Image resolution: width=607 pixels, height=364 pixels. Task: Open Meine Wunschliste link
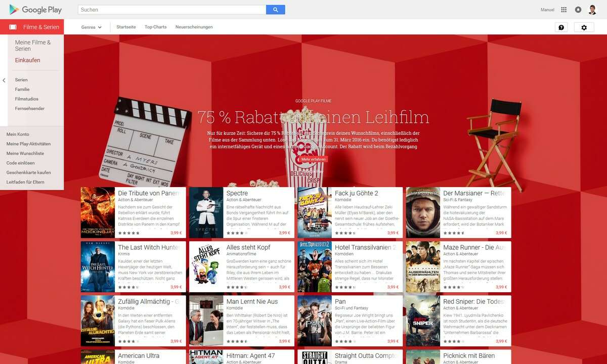tap(25, 154)
